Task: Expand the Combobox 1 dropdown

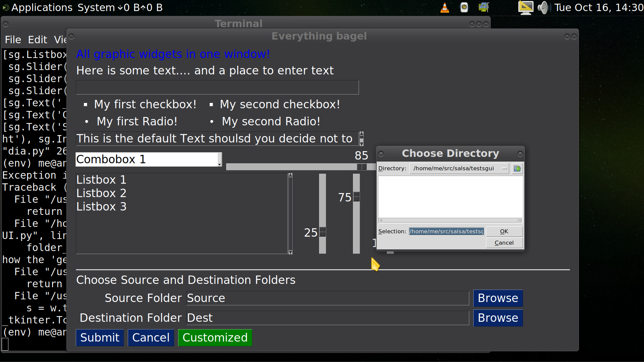Action: click(219, 160)
